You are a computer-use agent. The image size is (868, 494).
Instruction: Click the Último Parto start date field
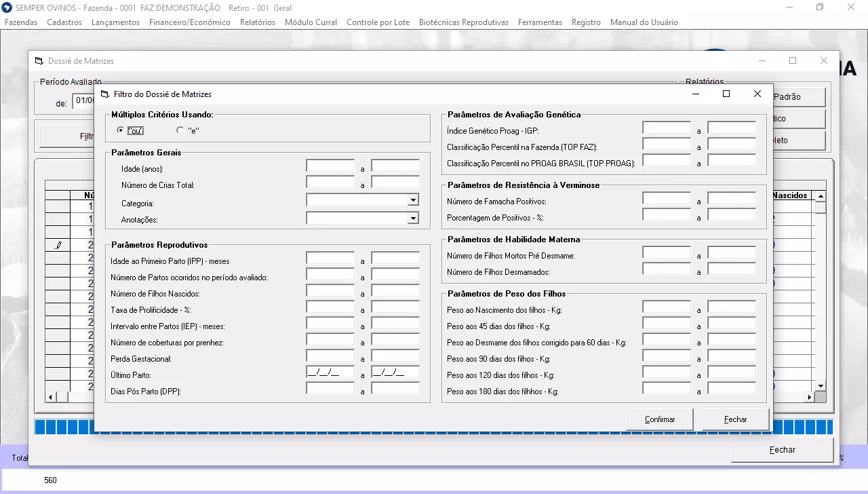pos(330,372)
